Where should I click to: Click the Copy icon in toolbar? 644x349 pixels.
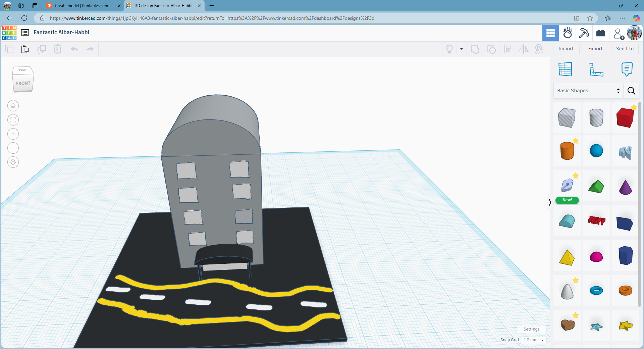(x=9, y=49)
